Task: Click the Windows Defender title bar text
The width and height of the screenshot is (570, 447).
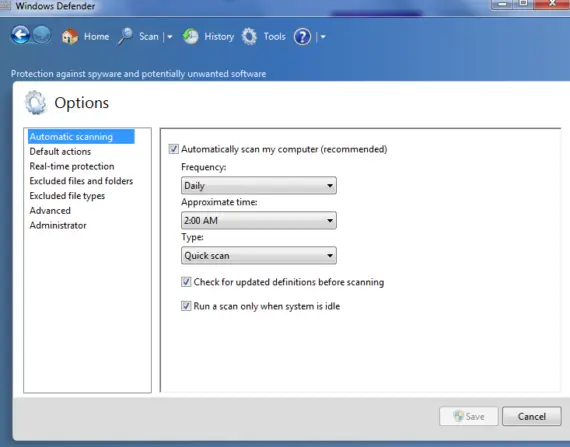Action: tap(55, 6)
